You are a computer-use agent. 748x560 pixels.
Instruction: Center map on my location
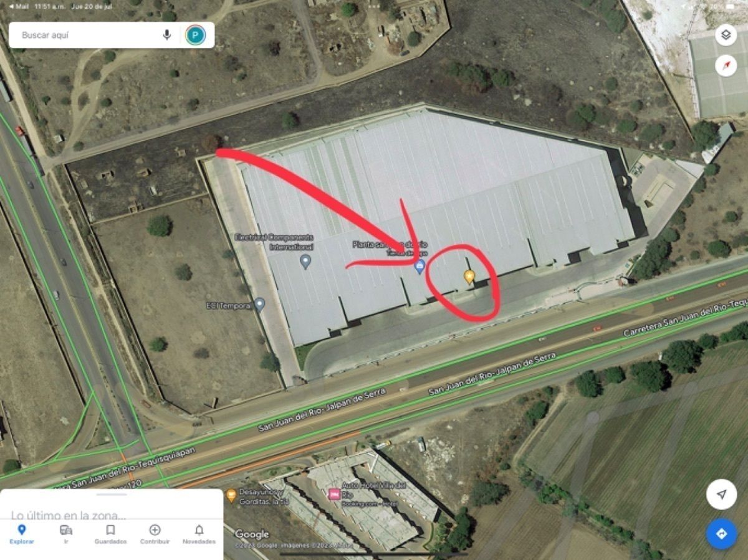click(x=721, y=495)
